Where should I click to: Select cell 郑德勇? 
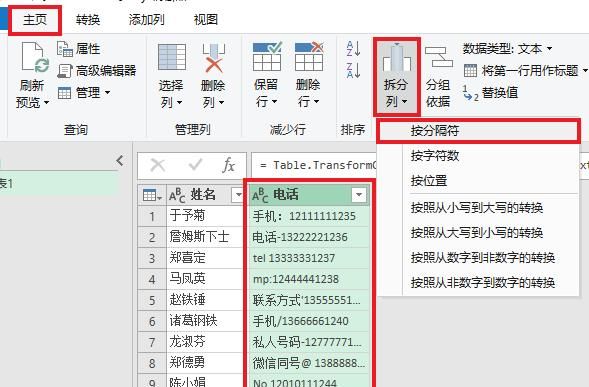(x=205, y=363)
